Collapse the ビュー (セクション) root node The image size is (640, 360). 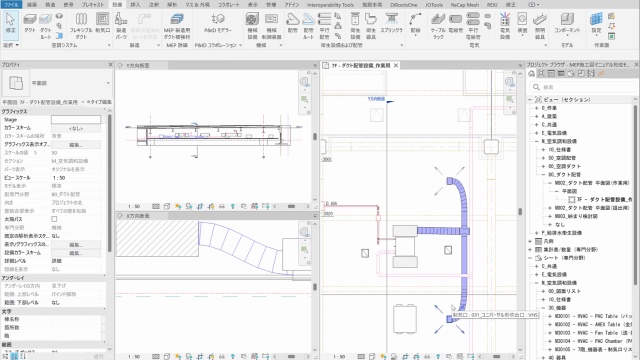[x=530, y=100]
